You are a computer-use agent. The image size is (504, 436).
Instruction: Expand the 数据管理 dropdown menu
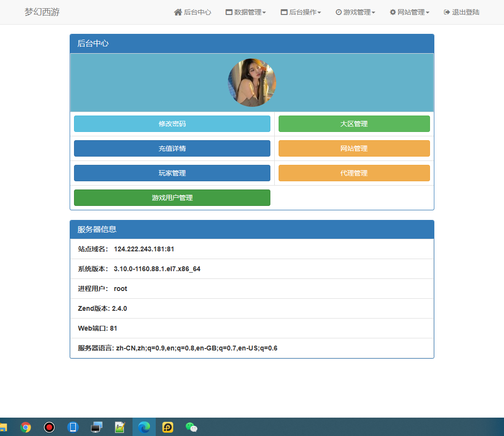coord(246,12)
